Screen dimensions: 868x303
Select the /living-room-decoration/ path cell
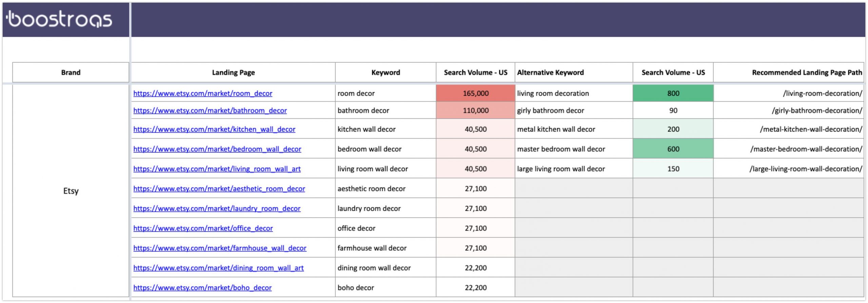click(x=789, y=93)
